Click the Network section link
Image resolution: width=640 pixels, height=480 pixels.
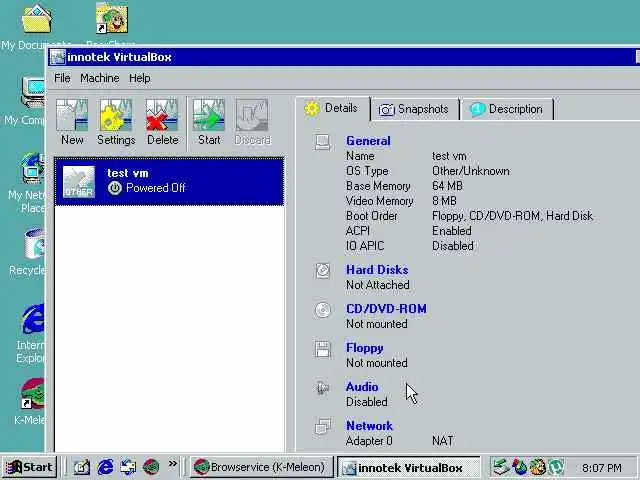369,426
